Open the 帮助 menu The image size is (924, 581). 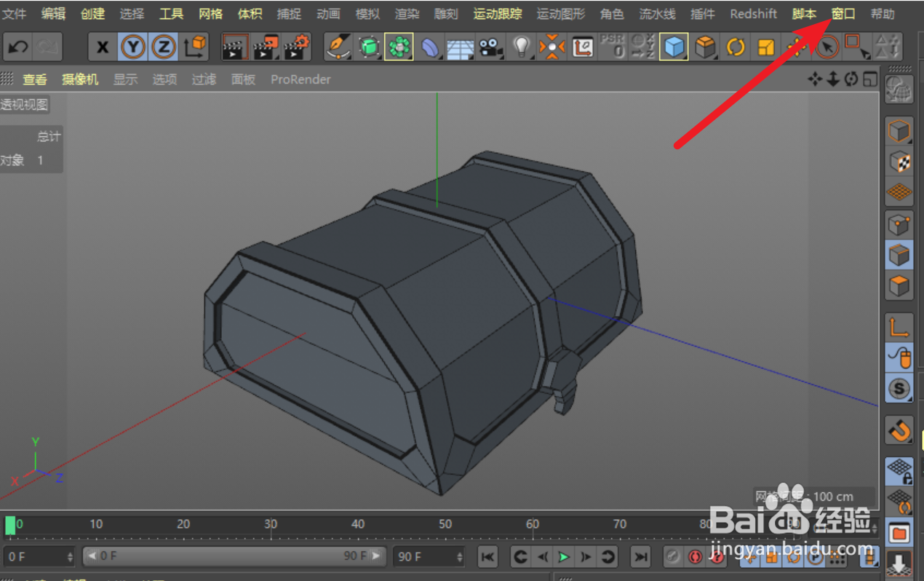(883, 14)
